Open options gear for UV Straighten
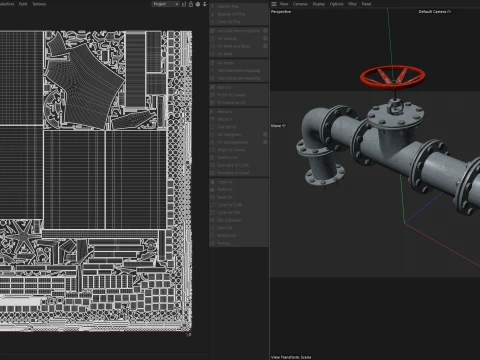480x360 pixels. [x=265, y=135]
